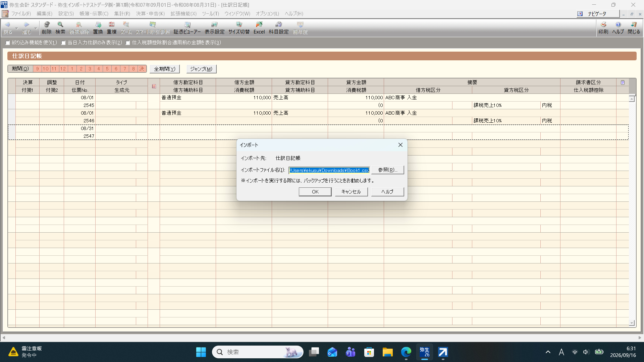Click the red bookmark column icon
Viewport: 644px width, 362px height.
click(x=154, y=86)
